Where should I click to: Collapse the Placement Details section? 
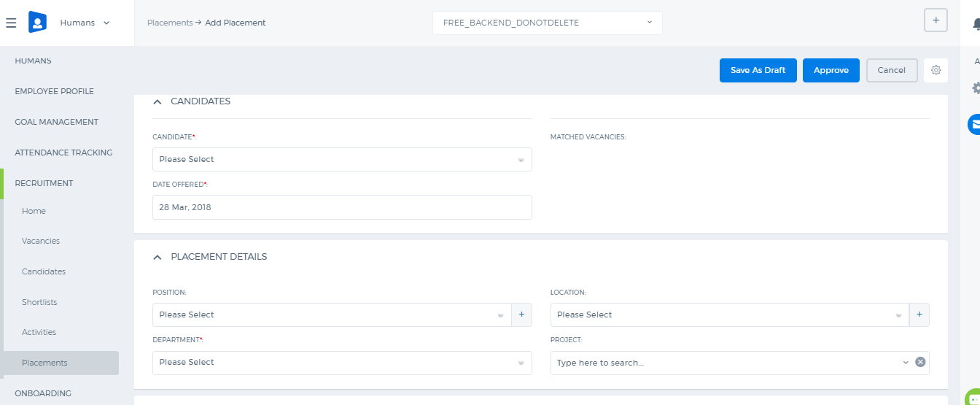[x=157, y=257]
